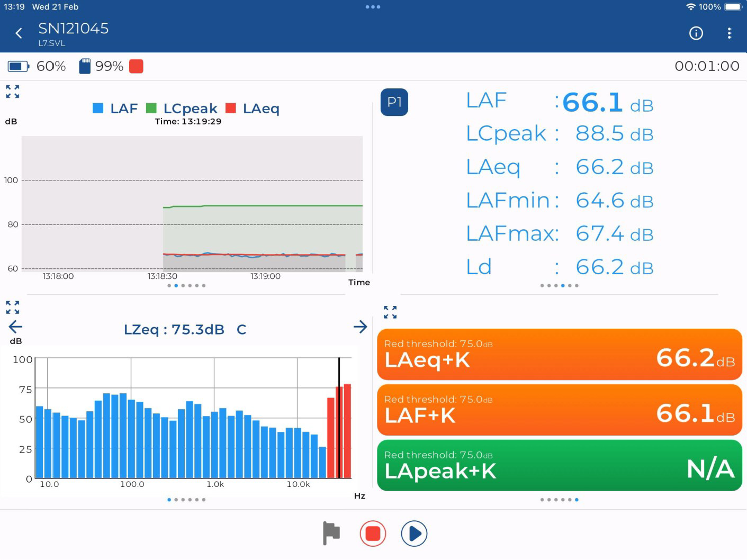Open the three-dot overflow menu

pyautogui.click(x=729, y=33)
